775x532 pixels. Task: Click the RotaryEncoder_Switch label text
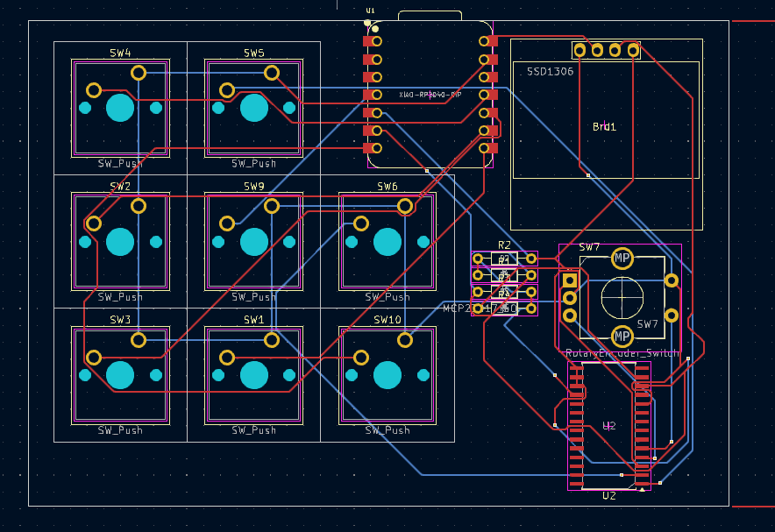(622, 351)
